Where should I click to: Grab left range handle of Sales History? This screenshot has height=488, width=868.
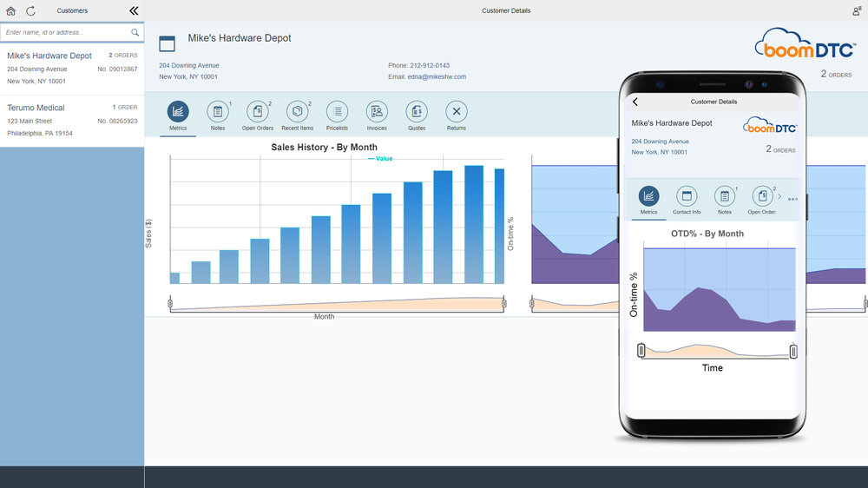coord(170,303)
